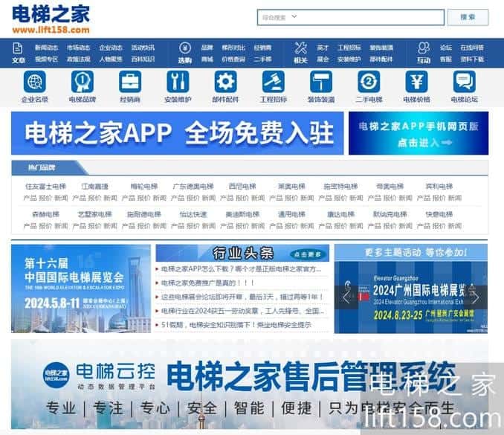
Task: Open 住友富士电梯 brand link
Action: [x=45, y=186]
